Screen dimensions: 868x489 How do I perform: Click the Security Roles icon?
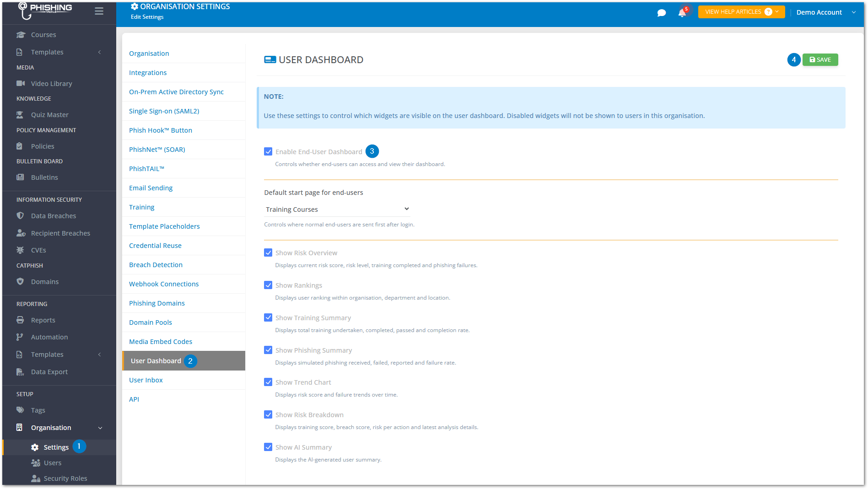point(36,478)
